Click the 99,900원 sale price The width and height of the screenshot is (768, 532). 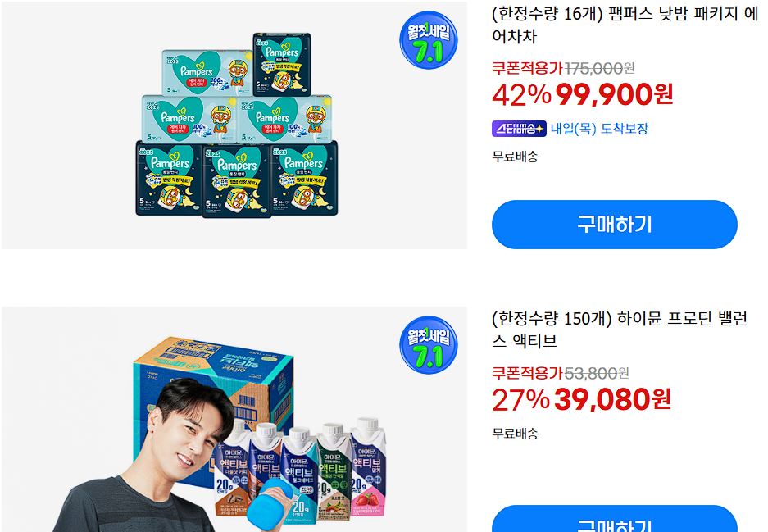click(x=614, y=94)
